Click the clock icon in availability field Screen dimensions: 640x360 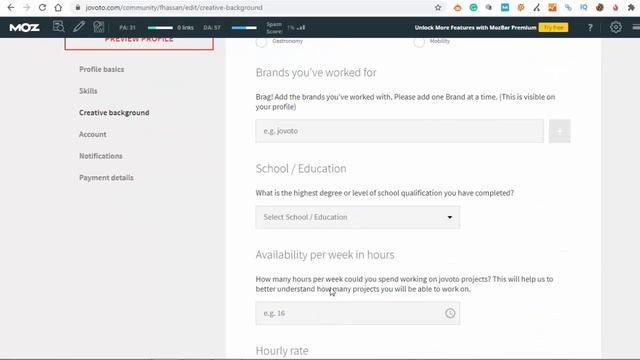pyautogui.click(x=450, y=313)
